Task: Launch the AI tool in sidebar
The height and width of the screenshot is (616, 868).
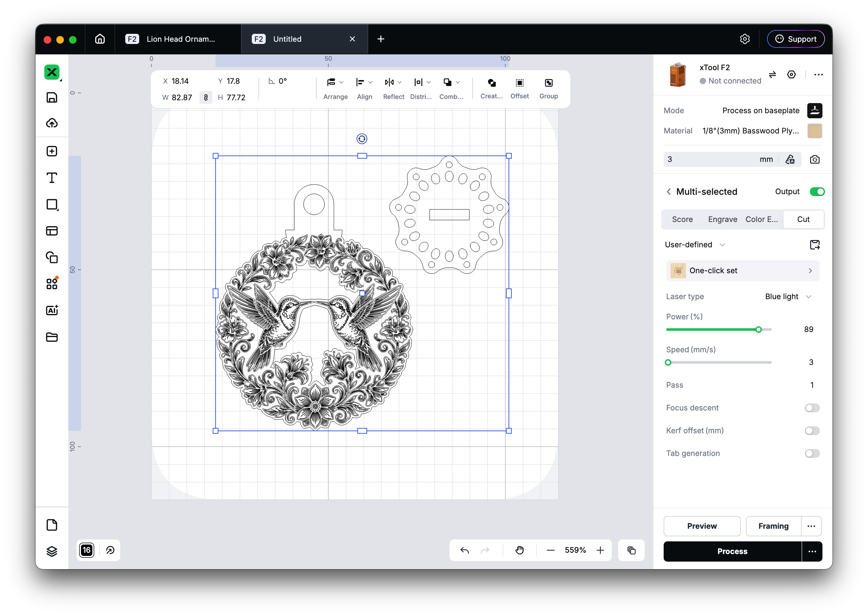Action: pos(52,310)
